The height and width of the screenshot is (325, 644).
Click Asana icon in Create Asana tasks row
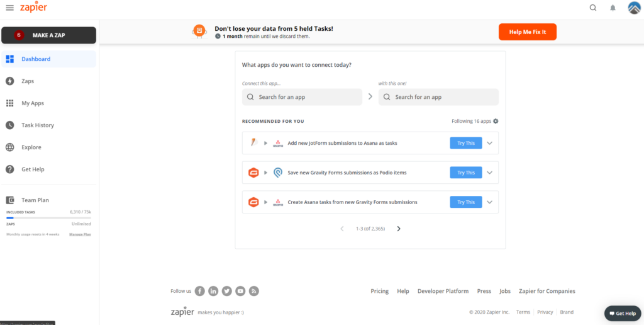[x=278, y=202]
